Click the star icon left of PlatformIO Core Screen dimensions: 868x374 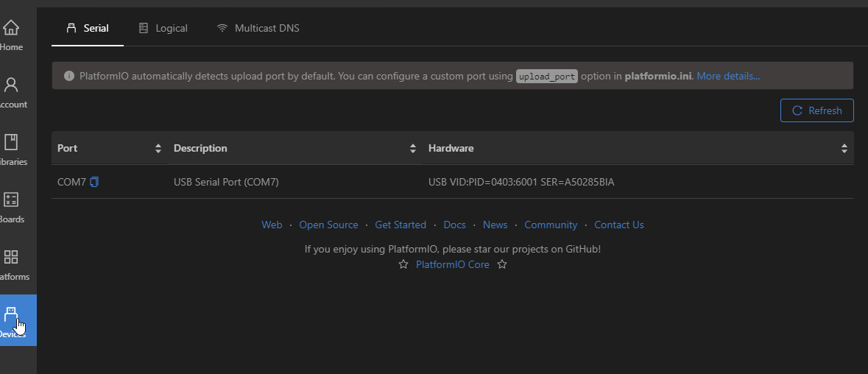click(403, 264)
